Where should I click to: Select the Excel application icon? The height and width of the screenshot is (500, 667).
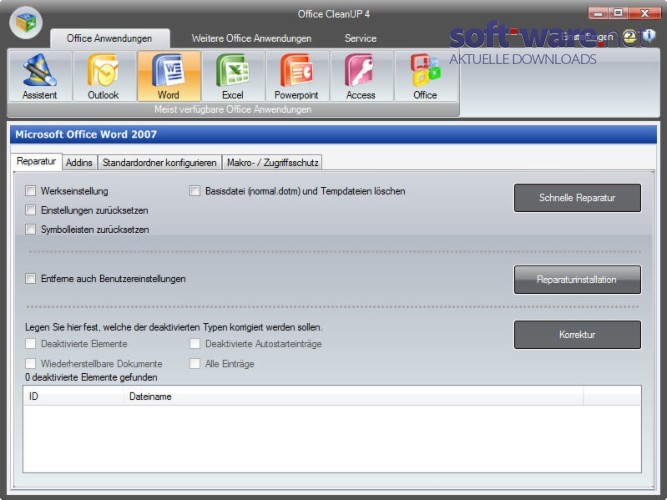pos(233,77)
